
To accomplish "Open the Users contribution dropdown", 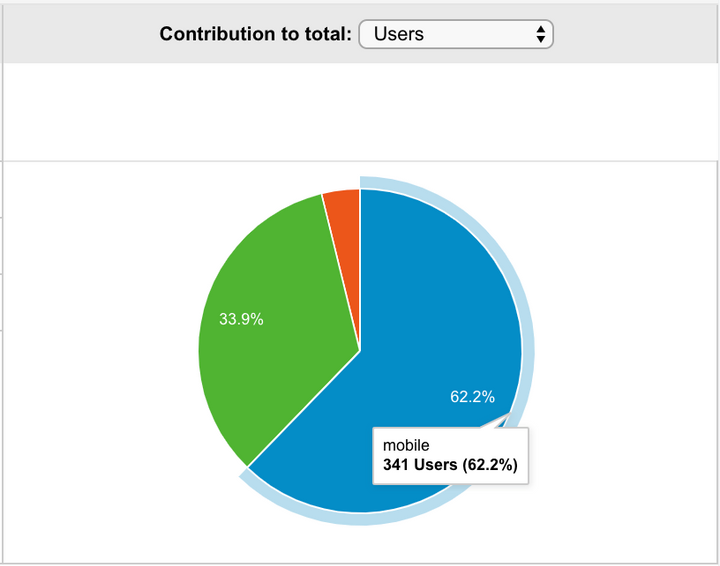I will click(455, 34).
